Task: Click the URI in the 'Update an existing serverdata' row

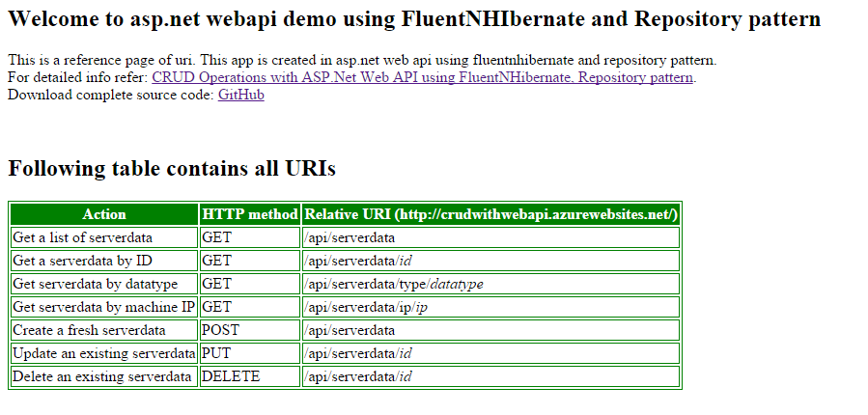Action: (x=491, y=353)
